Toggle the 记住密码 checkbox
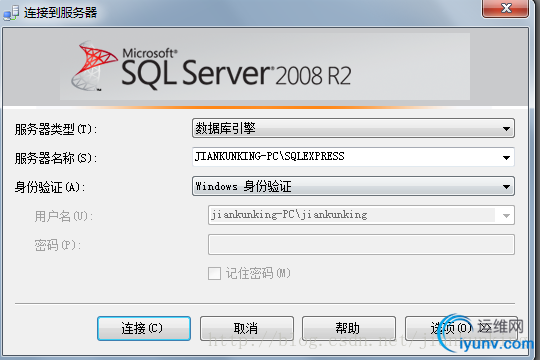This screenshot has height=360, width=540. pyautogui.click(x=214, y=274)
